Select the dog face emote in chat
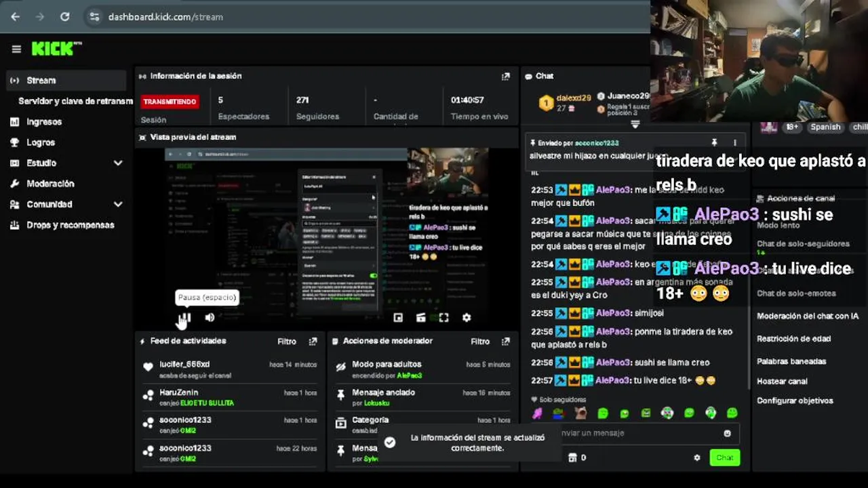 (x=580, y=413)
